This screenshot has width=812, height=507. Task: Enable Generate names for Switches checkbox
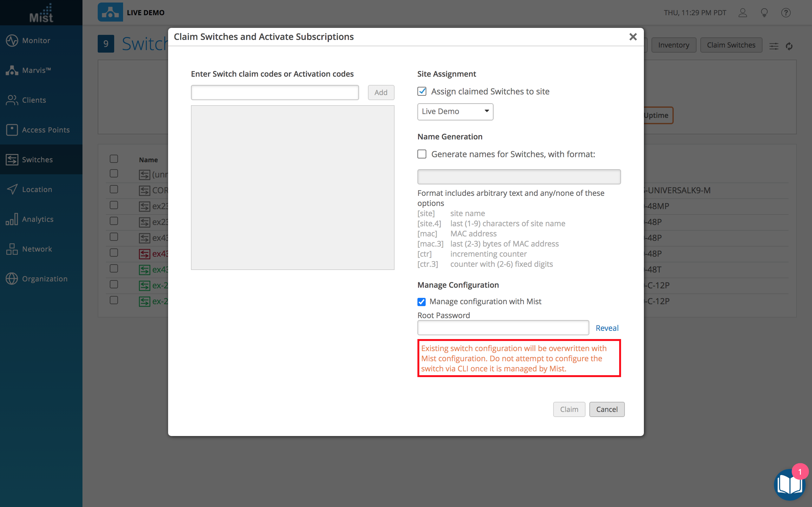(x=422, y=154)
